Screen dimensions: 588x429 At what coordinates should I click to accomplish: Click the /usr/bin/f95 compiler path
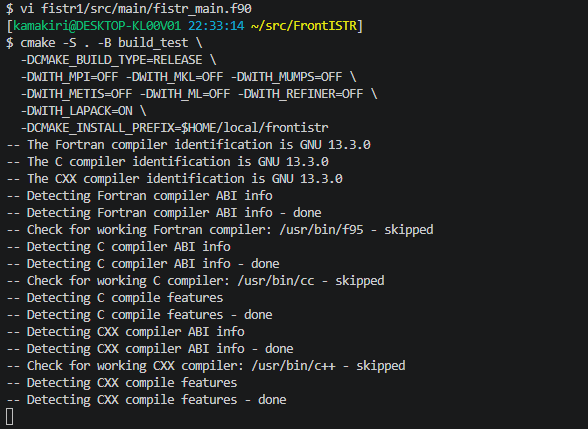point(321,230)
